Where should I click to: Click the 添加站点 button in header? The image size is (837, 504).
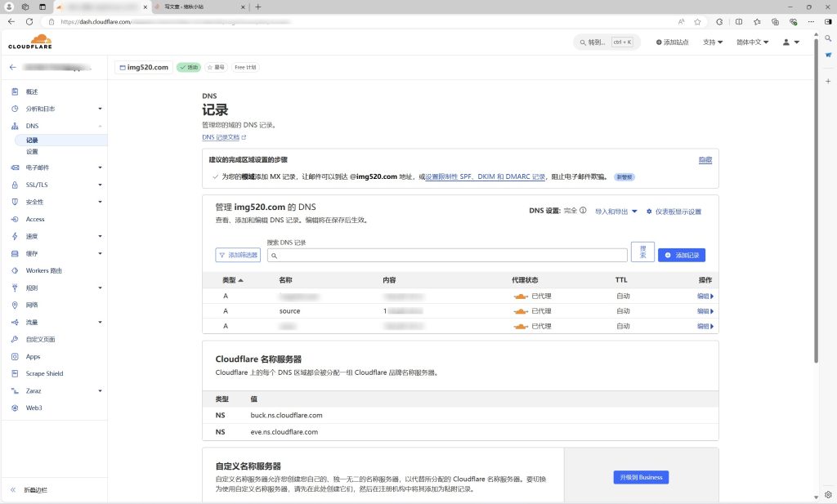click(673, 42)
